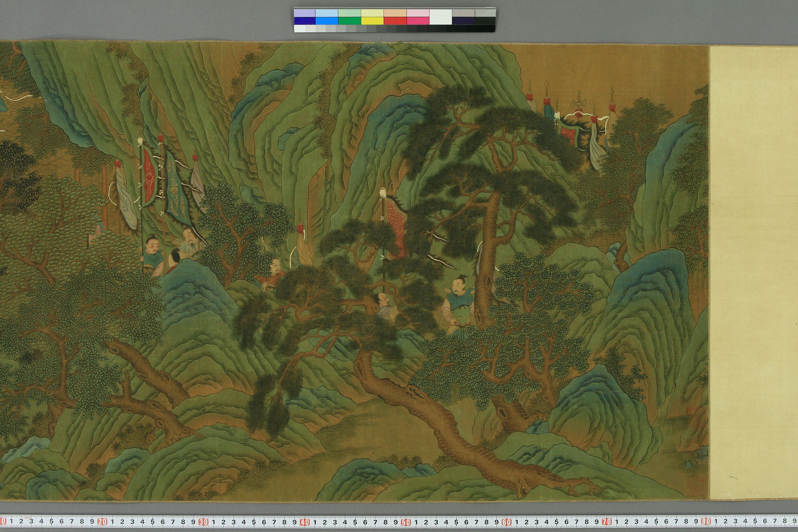
Task: Click the grayscale step strip under color patches
Action: coord(395,29)
